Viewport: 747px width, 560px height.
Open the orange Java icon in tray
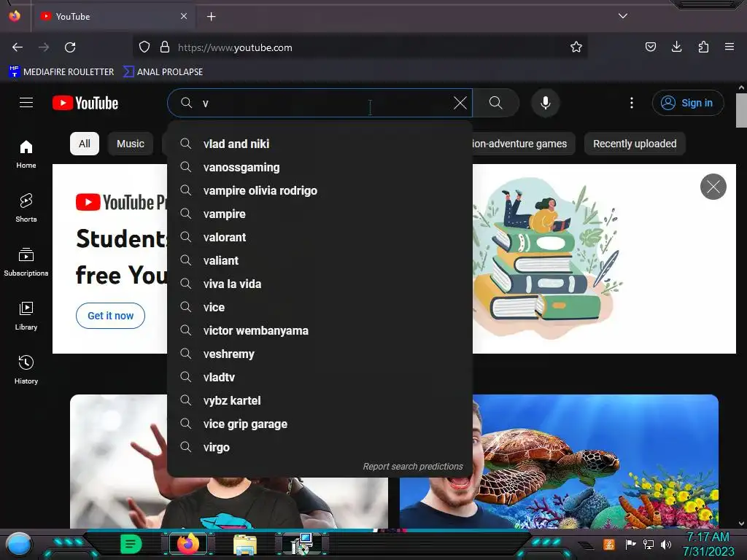609,544
